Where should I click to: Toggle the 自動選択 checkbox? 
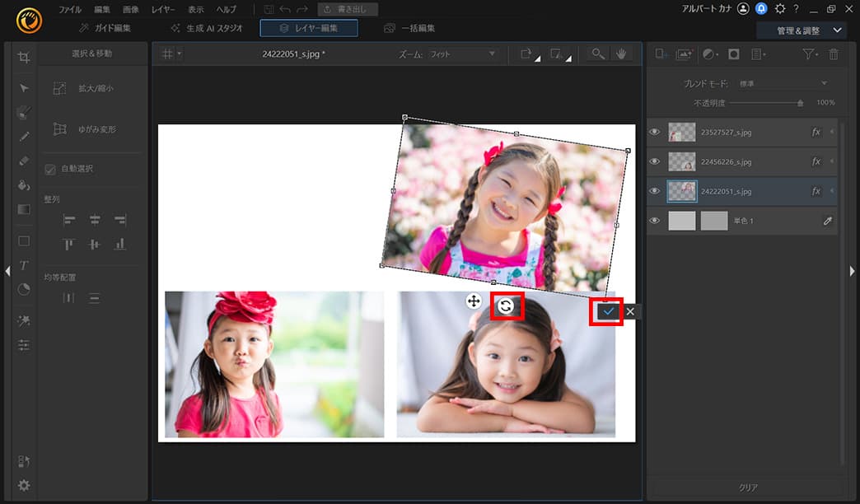pyautogui.click(x=50, y=169)
